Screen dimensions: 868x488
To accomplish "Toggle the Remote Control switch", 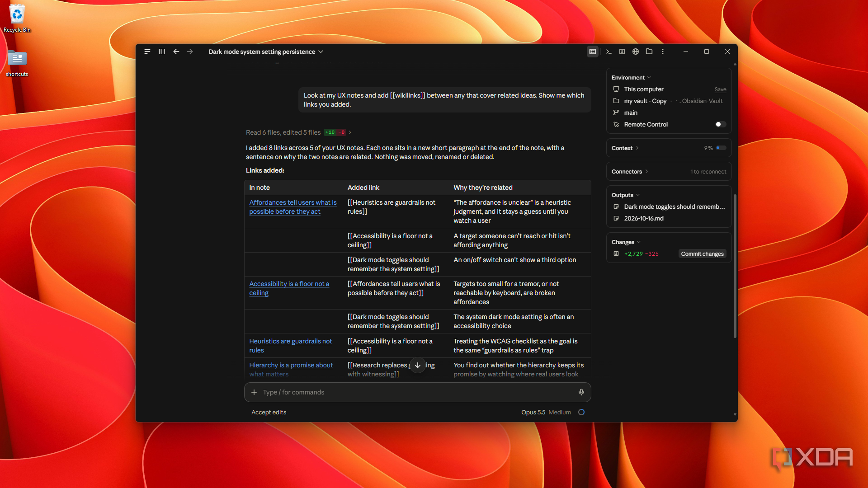I will (x=721, y=124).
